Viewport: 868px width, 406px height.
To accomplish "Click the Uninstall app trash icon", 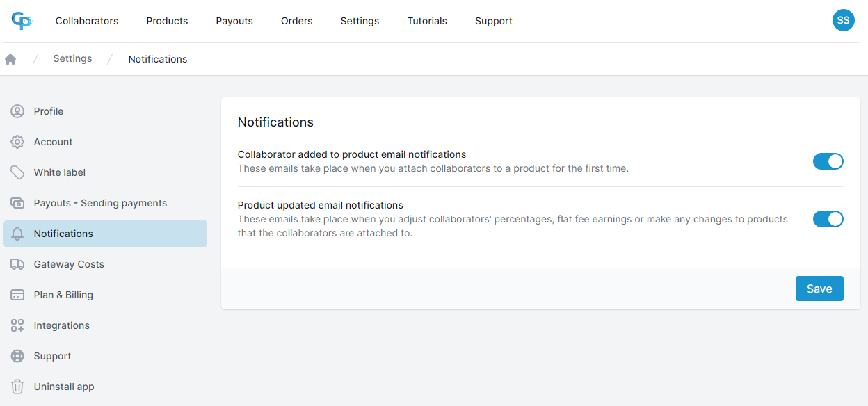I will click(x=19, y=387).
